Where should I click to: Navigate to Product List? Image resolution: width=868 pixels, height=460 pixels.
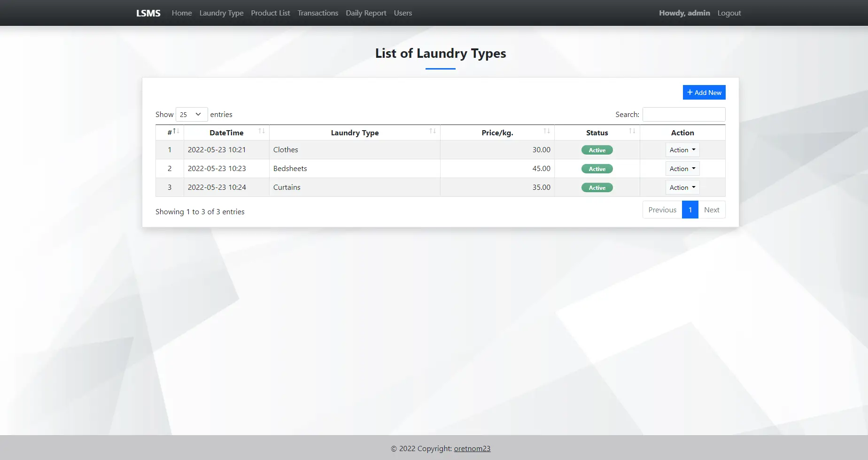pyautogui.click(x=271, y=13)
